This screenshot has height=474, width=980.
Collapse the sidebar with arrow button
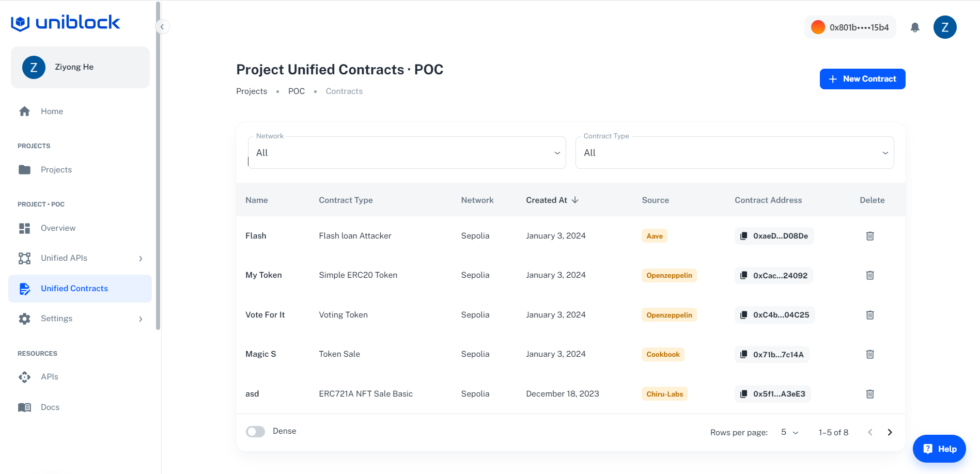[162, 27]
